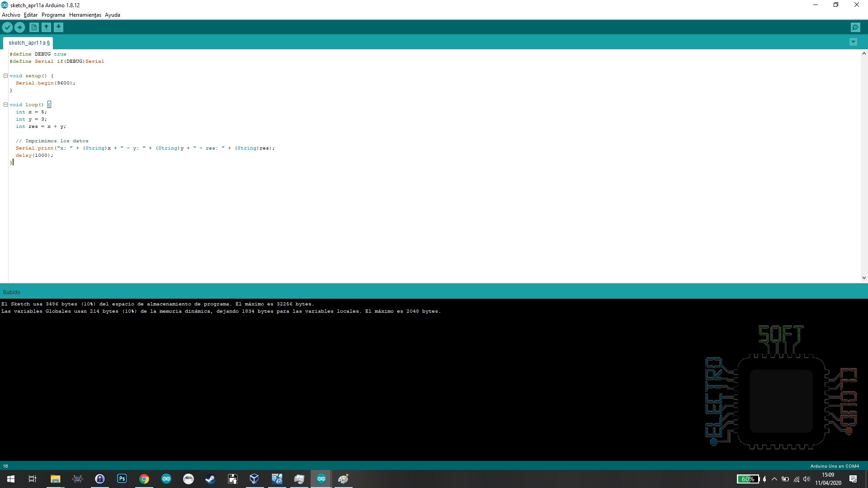Click the editor scrollbar up arrow
868x488 pixels.
pyautogui.click(x=864, y=53)
